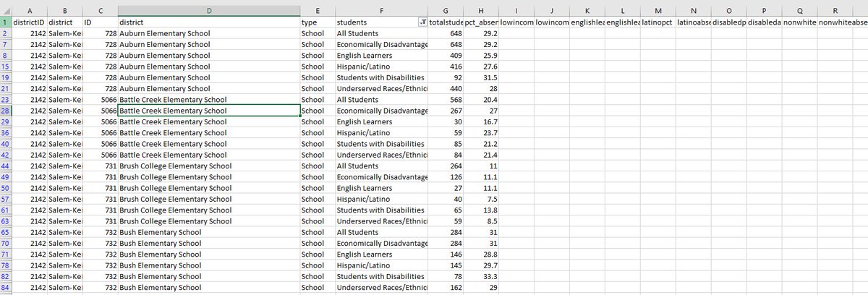Select total students value 568
The image size is (868, 295).
(x=446, y=100)
